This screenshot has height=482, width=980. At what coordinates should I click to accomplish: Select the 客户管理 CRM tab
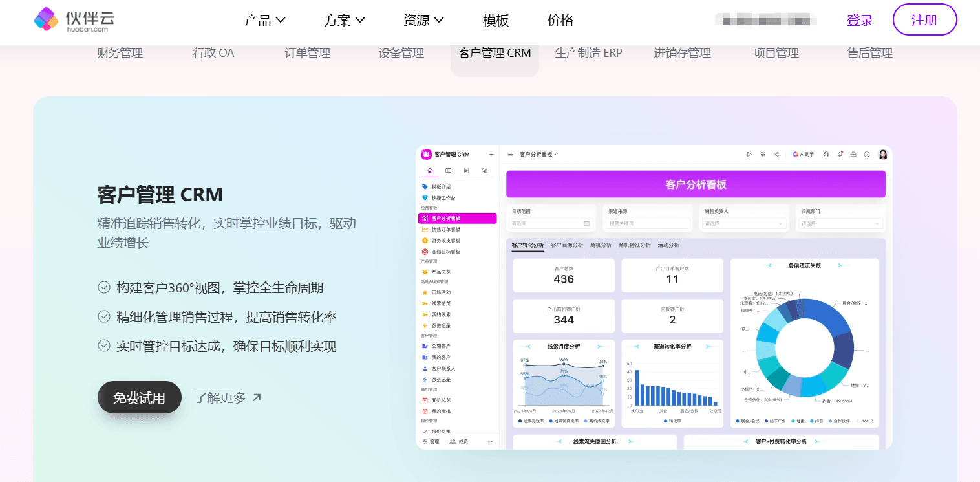(x=495, y=53)
